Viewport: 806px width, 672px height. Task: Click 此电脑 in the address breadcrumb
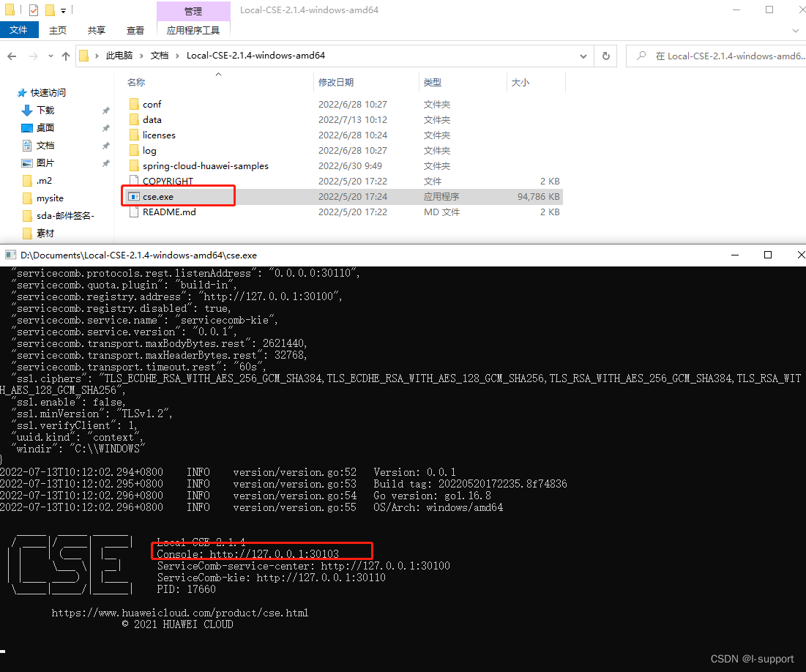pos(119,56)
